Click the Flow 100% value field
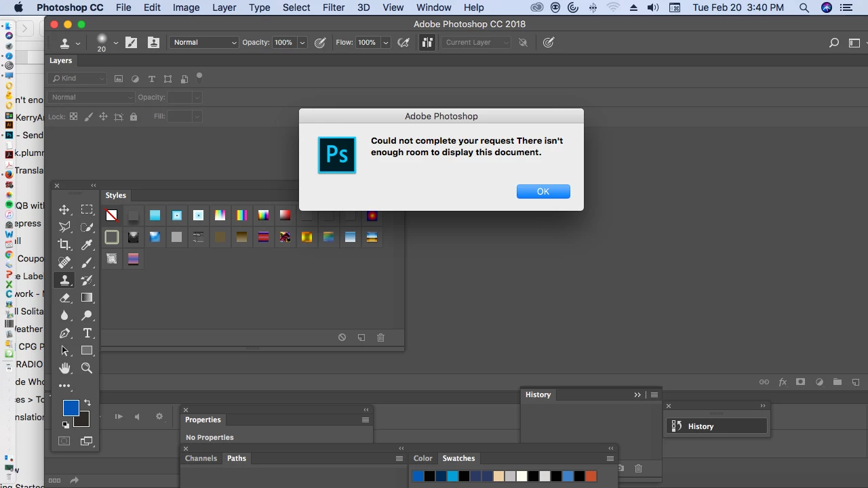This screenshot has width=868, height=488. pos(368,43)
